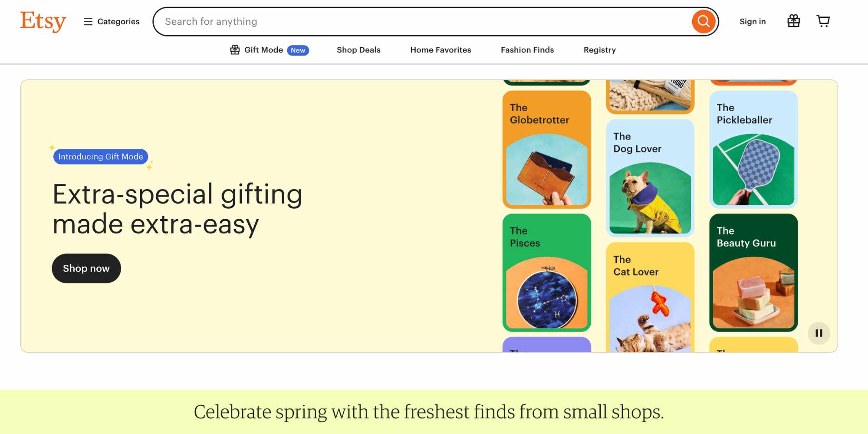This screenshot has width=868, height=434.
Task: Open the Registry link
Action: coord(599,50)
